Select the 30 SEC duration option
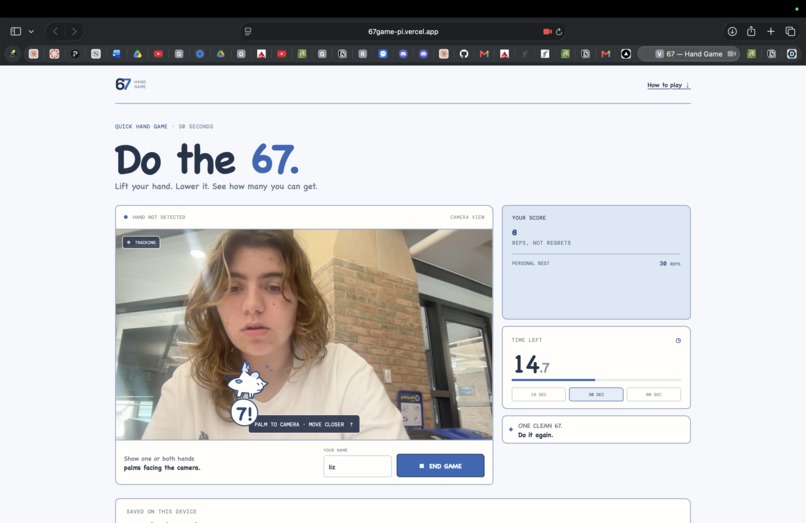This screenshot has width=806, height=523. pyautogui.click(x=596, y=394)
